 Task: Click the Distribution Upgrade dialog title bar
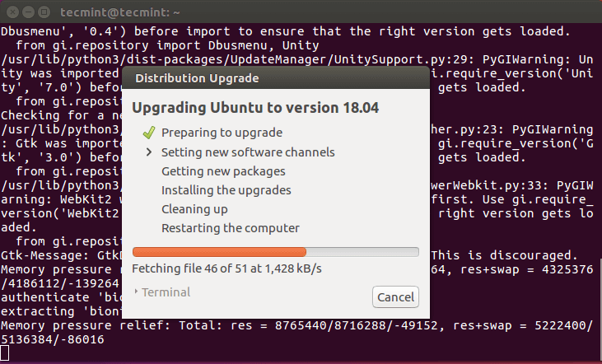point(275,78)
